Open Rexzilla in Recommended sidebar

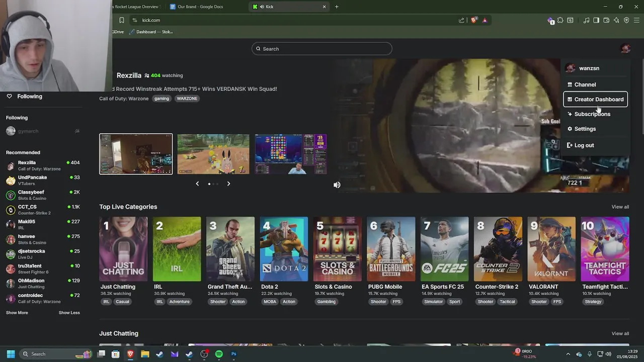(43, 165)
